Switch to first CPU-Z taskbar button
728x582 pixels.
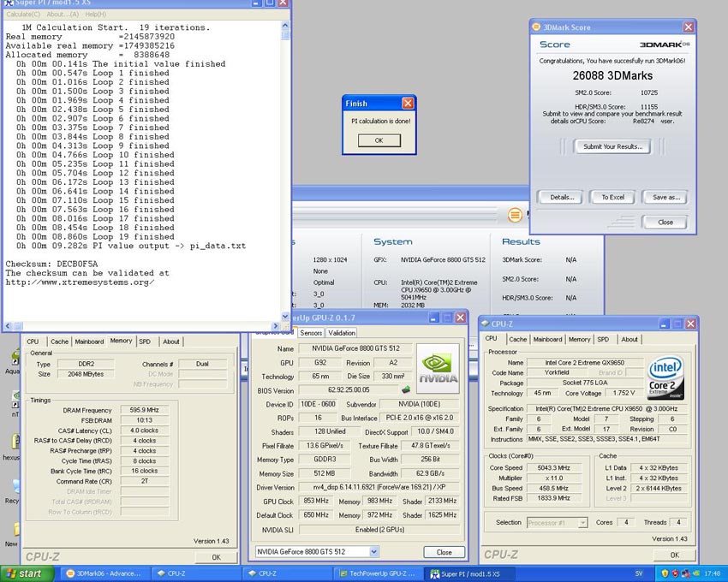pos(197,573)
